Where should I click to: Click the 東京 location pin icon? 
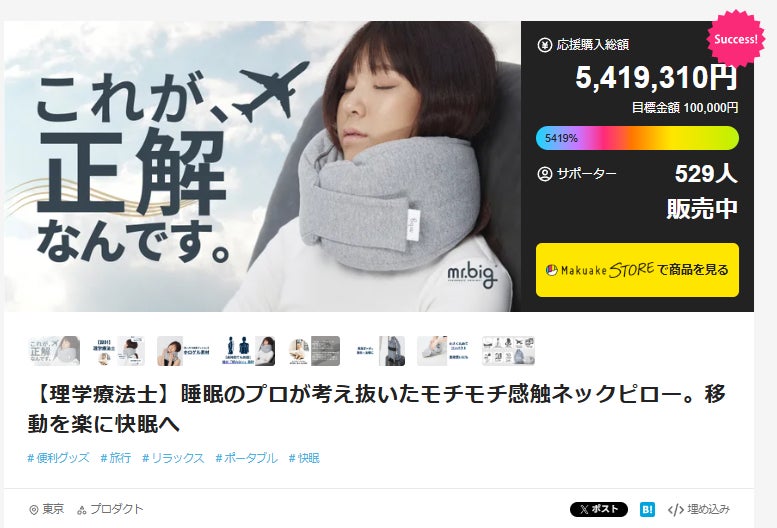[34, 510]
